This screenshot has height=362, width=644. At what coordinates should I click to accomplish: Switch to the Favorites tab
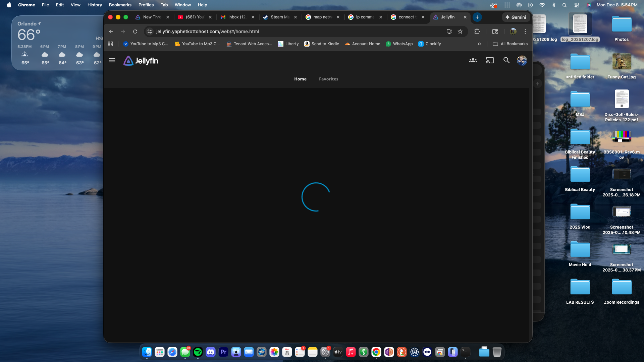[x=328, y=79]
